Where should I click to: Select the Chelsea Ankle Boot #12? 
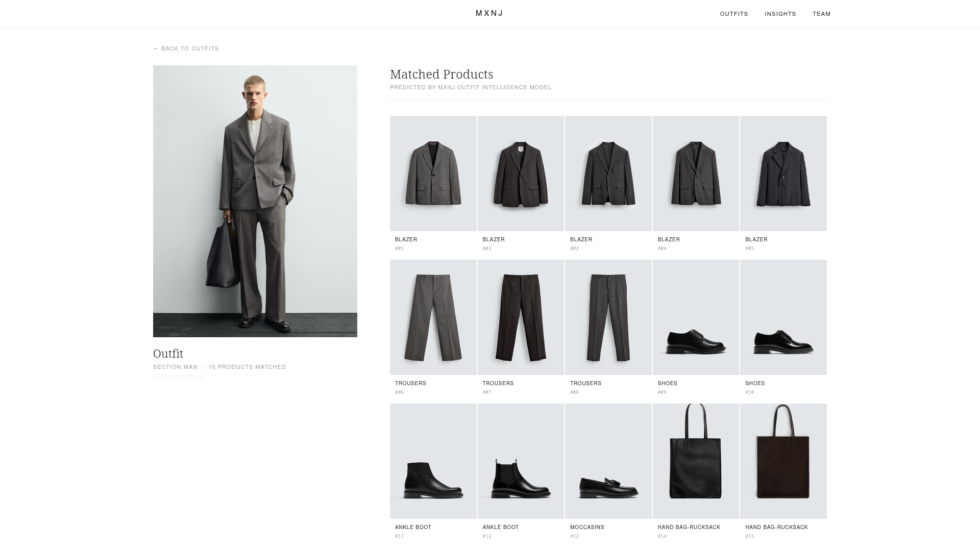(521, 461)
